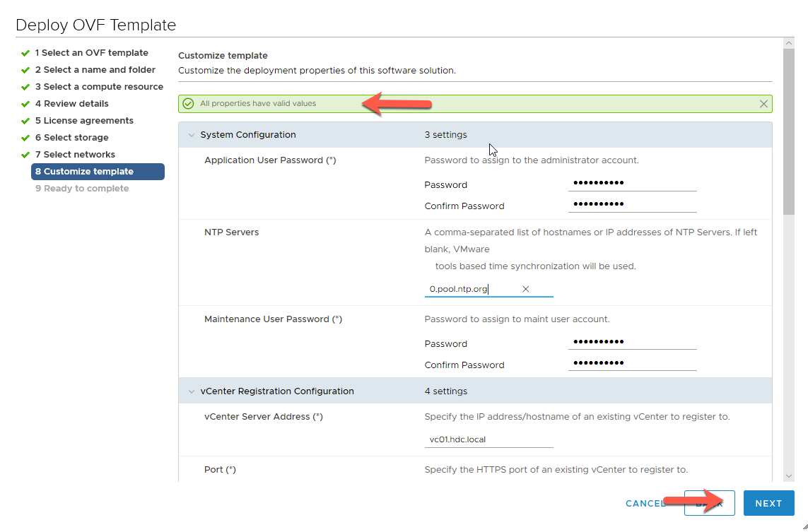Click the green success icon in the validation banner
The image size is (808, 532).
(x=187, y=103)
